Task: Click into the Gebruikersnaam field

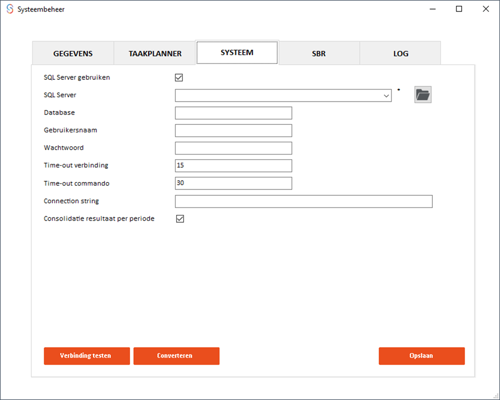Action: (x=233, y=131)
